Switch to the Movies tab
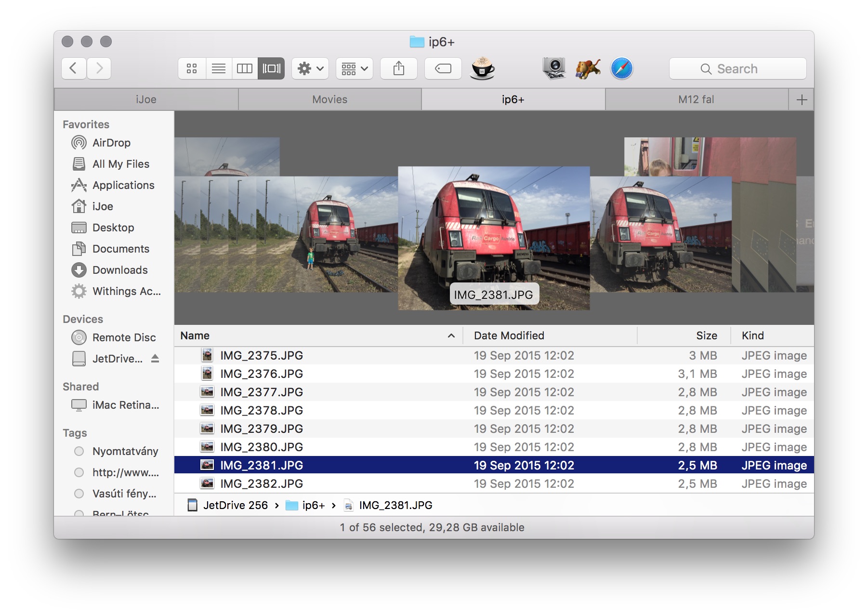Screen dimensions: 868x616 [330, 99]
